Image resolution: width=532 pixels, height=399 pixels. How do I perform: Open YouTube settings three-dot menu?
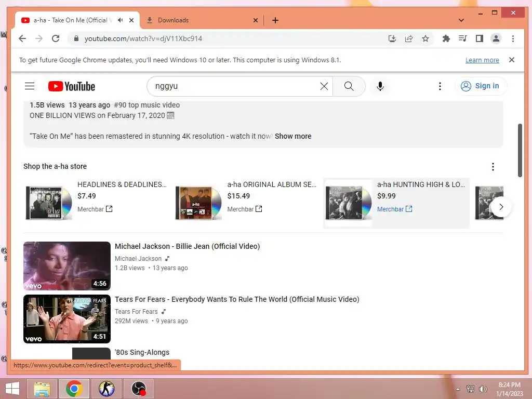440,86
